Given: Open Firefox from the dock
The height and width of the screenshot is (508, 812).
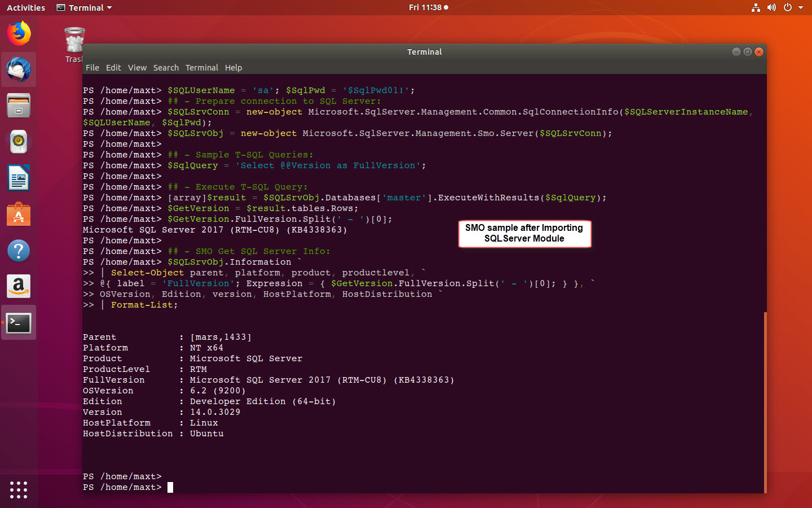Looking at the screenshot, I should (19, 33).
